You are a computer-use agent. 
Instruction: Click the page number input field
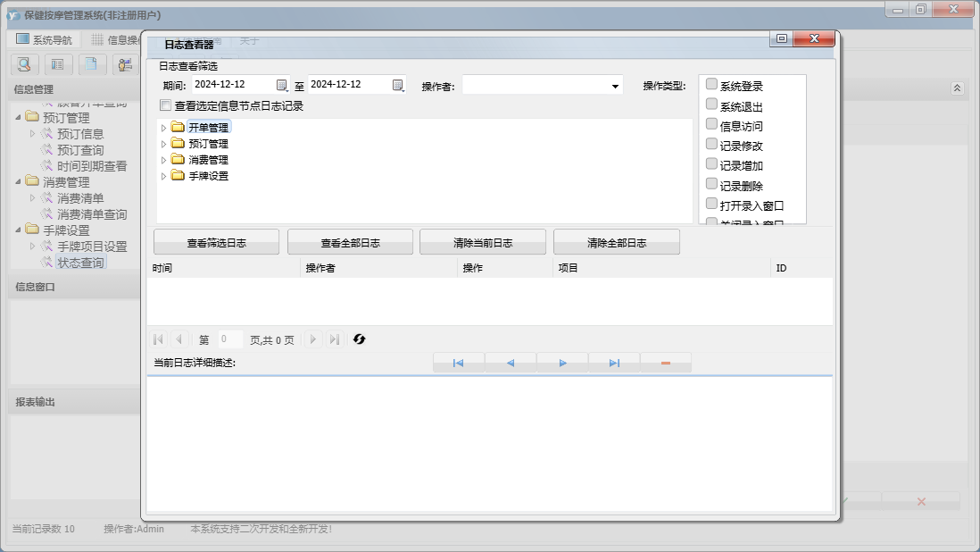[229, 339]
